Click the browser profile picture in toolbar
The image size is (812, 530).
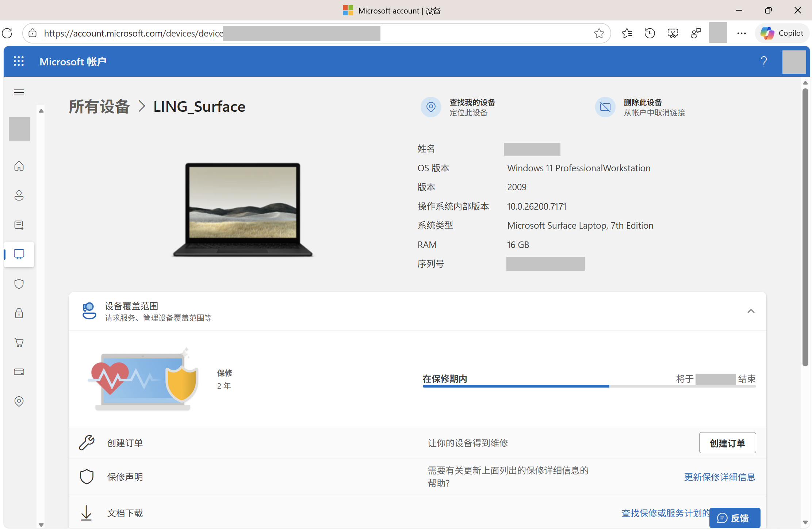(x=718, y=33)
